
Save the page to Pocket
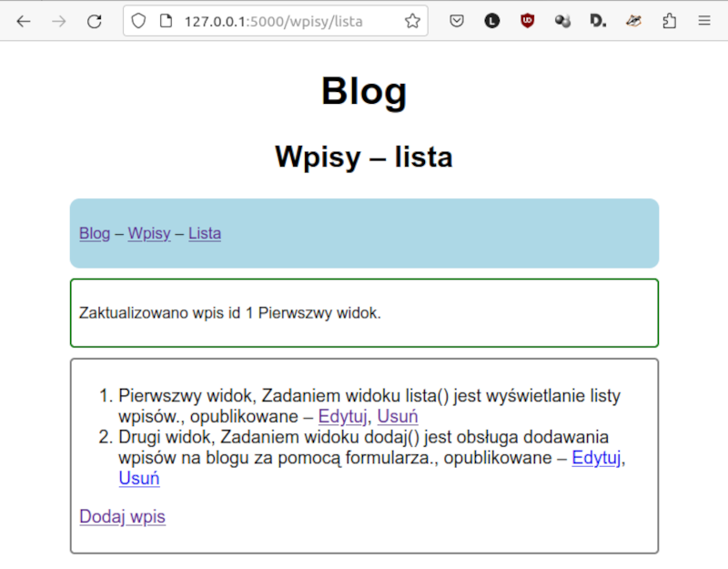point(457,20)
